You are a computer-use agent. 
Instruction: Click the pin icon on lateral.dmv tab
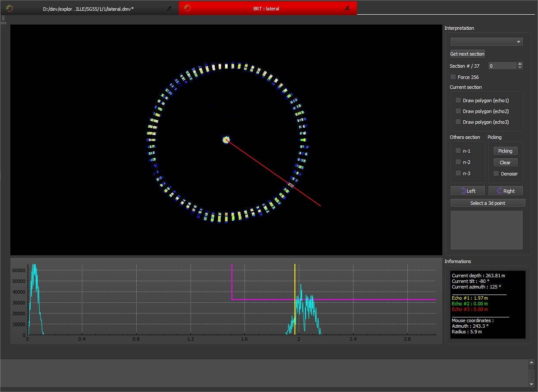coord(169,8)
